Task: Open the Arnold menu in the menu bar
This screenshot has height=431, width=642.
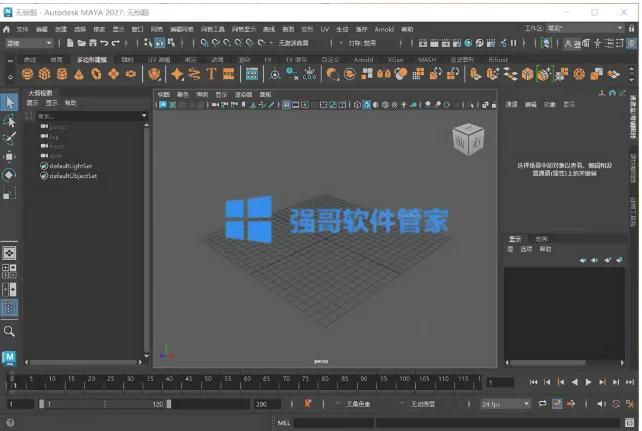Action: (384, 29)
